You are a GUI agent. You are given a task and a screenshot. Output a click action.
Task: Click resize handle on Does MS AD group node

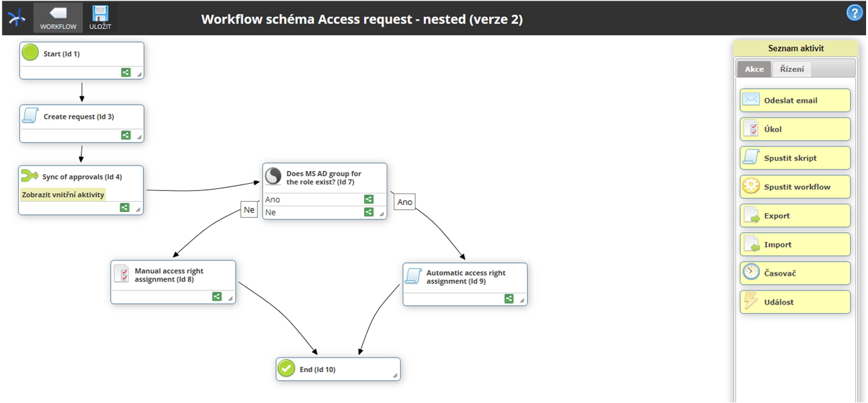[x=382, y=214]
